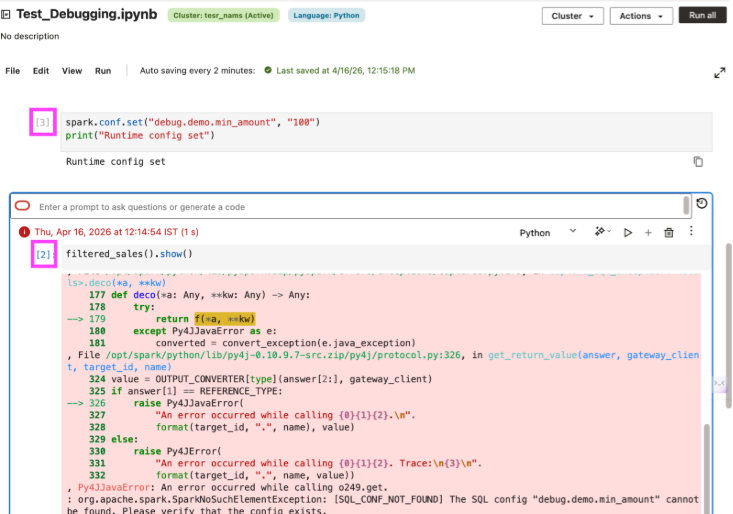Expand the Actions dropdown
This screenshot has height=514, width=733.
640,16
